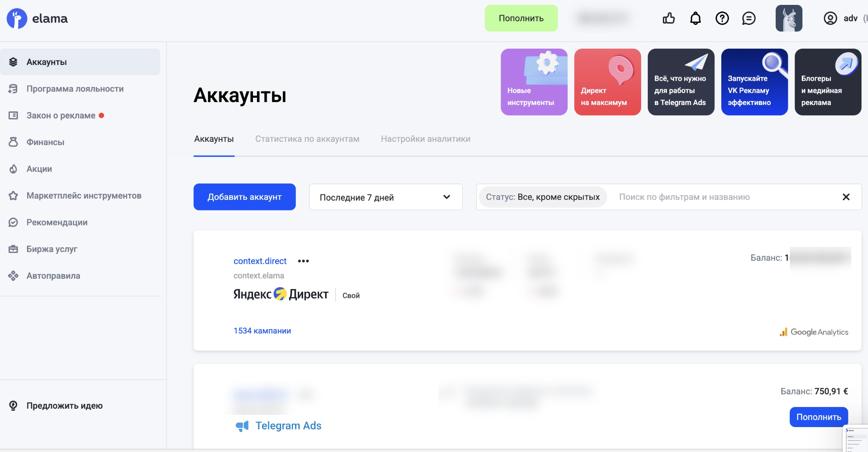Click the Закон о рекламе sidebar icon

(x=13, y=115)
